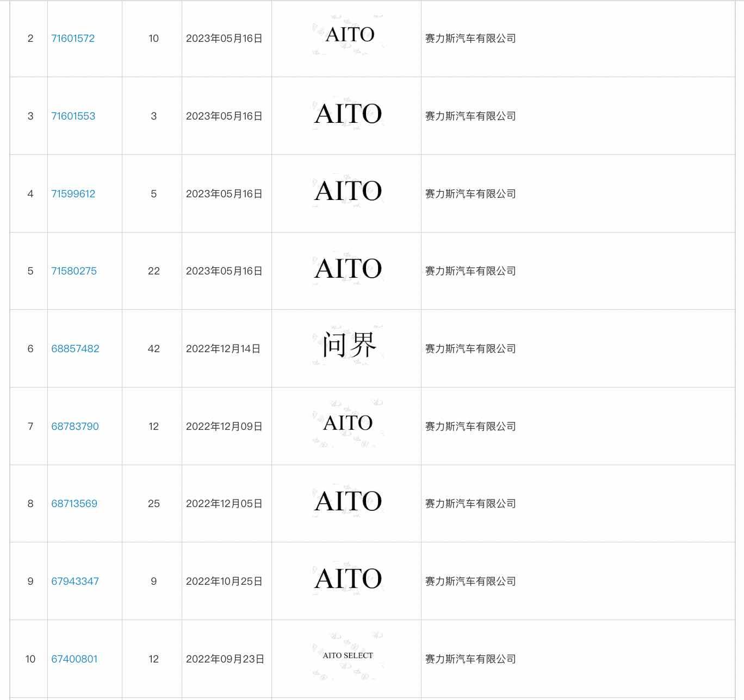Click the AITO trademark image in row 7
The height and width of the screenshot is (700, 744).
(348, 423)
